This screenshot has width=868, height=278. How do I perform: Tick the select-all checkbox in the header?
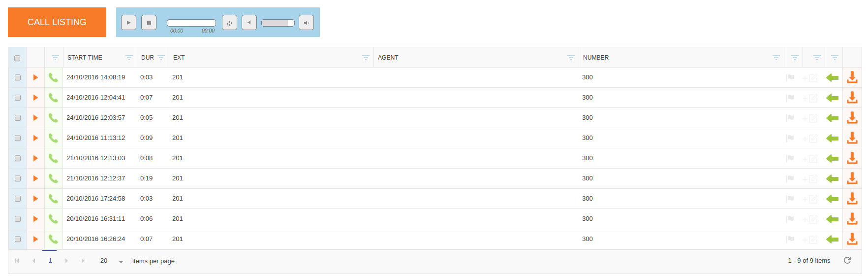(17, 58)
